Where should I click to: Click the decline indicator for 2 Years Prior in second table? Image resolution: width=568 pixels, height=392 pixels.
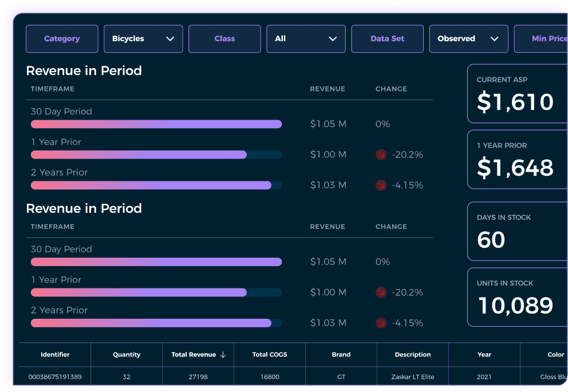click(x=381, y=323)
